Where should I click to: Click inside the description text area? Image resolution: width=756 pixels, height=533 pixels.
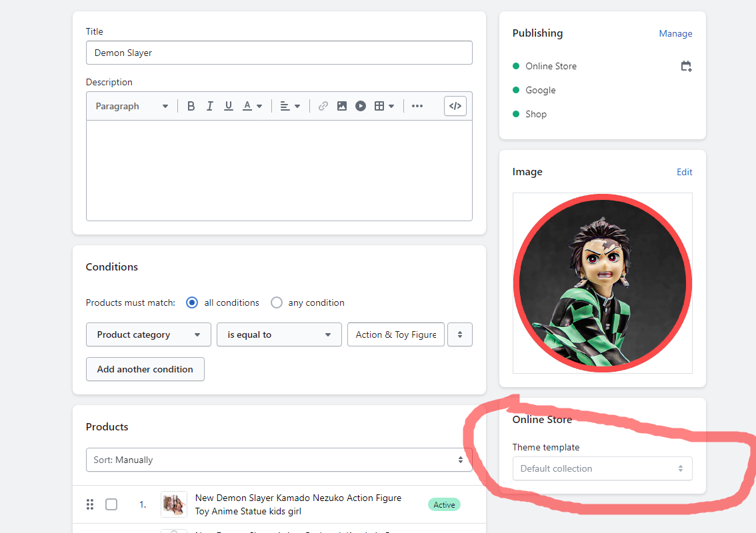(x=279, y=171)
